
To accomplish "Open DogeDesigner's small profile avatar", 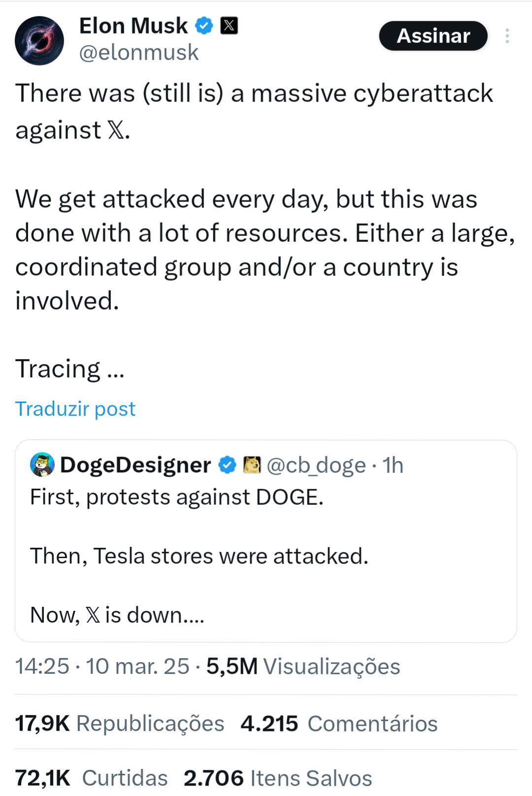I will 42,464.
